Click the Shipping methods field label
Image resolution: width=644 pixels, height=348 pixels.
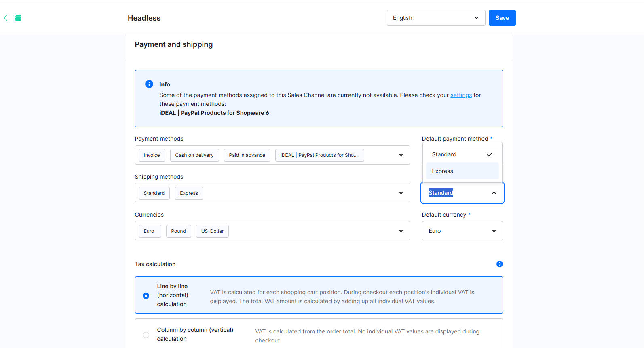pyautogui.click(x=159, y=177)
